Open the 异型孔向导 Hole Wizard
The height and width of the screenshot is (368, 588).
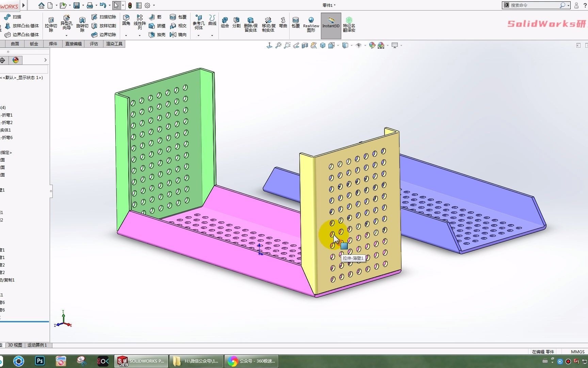tap(67, 23)
